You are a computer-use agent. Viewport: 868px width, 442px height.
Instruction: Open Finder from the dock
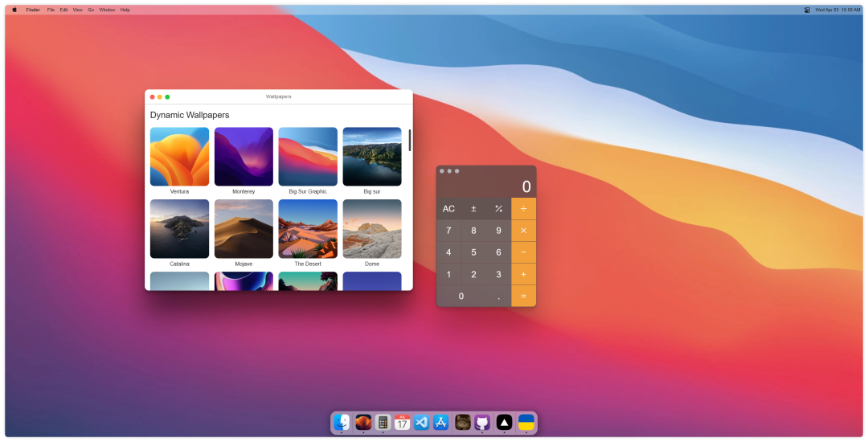[342, 422]
